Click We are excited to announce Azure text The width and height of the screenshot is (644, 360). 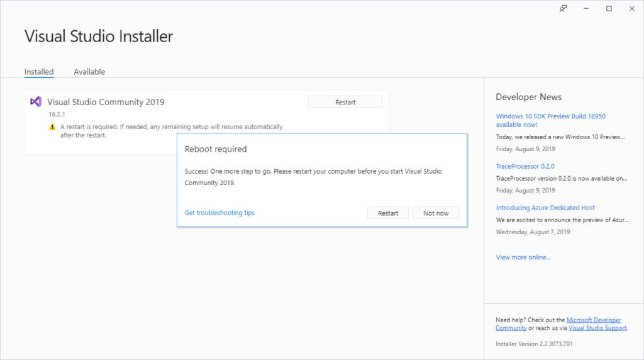[562, 220]
